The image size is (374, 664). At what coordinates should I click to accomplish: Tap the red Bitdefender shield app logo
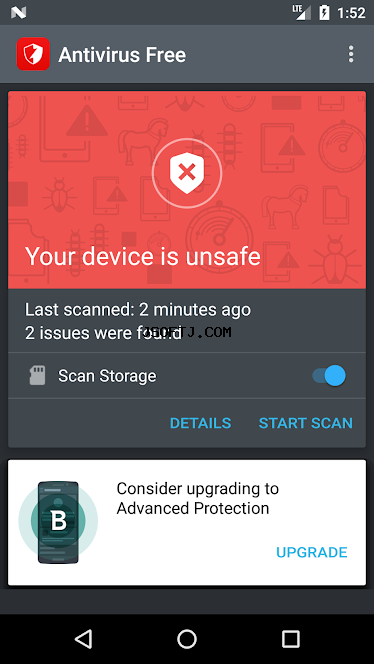coord(33,54)
